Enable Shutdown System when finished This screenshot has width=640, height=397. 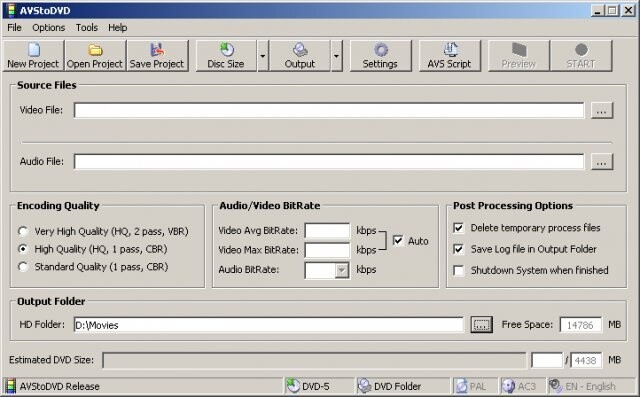(x=459, y=270)
